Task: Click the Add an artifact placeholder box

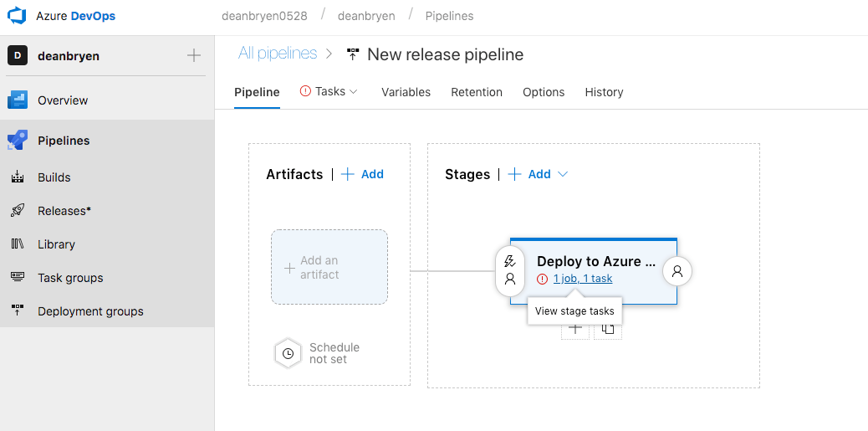Action: point(329,267)
